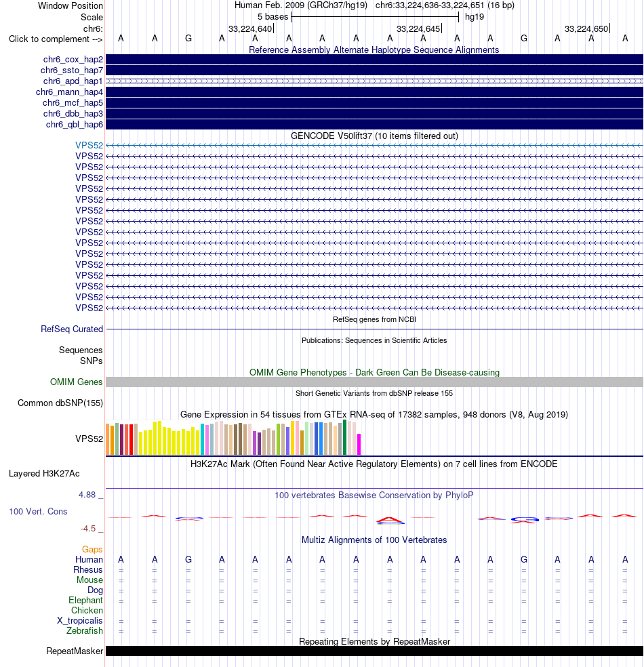The width and height of the screenshot is (644, 667).
Task: Click the Chicken alignment row label
Action: click(x=87, y=611)
